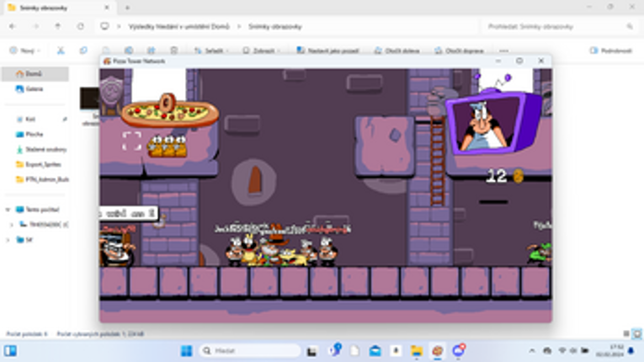Click the chevron before Snímky obrazovky breadcrumb
Image resolution: width=644 pixels, height=362 pixels.
pyautogui.click(x=239, y=26)
